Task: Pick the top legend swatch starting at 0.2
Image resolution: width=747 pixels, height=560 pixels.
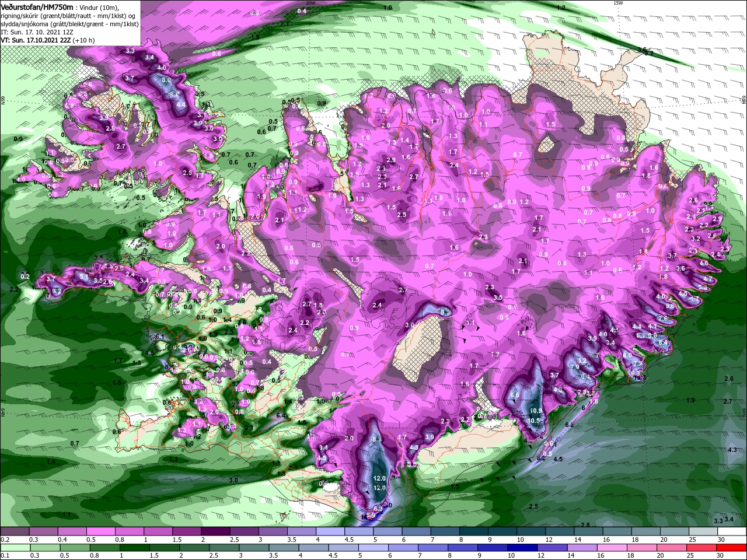Action: pyautogui.click(x=15, y=532)
